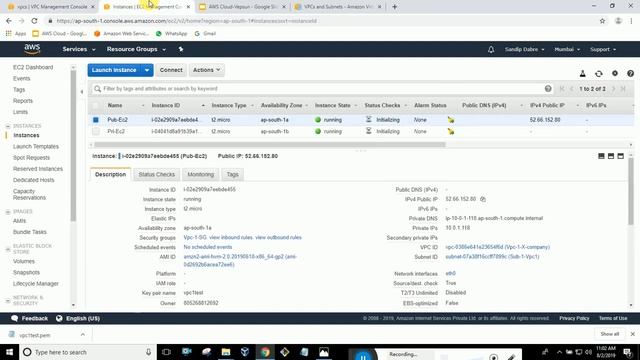Switch to the Tags tab
Viewport: 640px width, 360px height.
point(232,174)
